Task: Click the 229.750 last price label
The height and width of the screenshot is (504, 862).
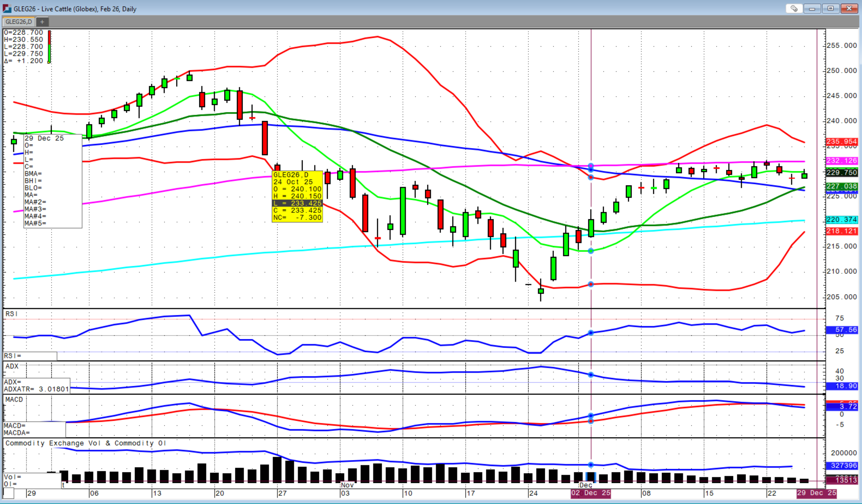Action: click(841, 172)
